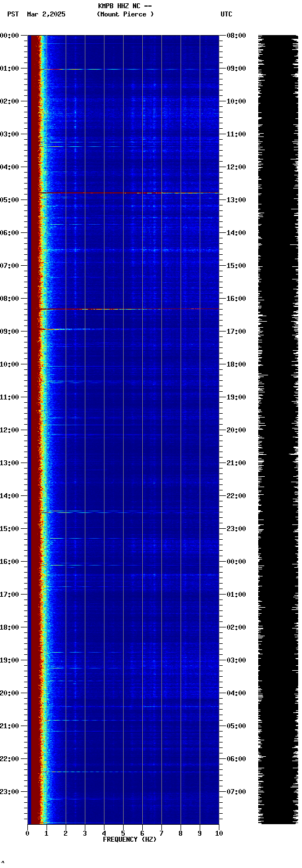Click the 'FREQUENCY (HZ)' axis label
The image size is (302, 868).
pos(130,840)
